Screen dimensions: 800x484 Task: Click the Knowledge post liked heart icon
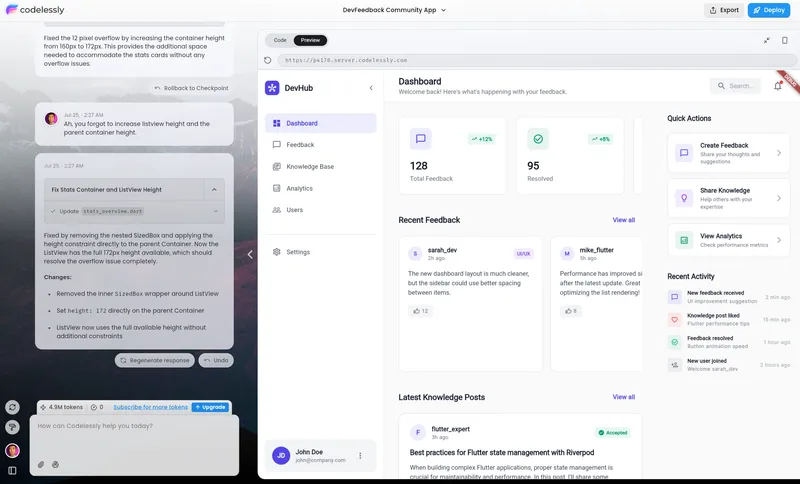tap(674, 319)
